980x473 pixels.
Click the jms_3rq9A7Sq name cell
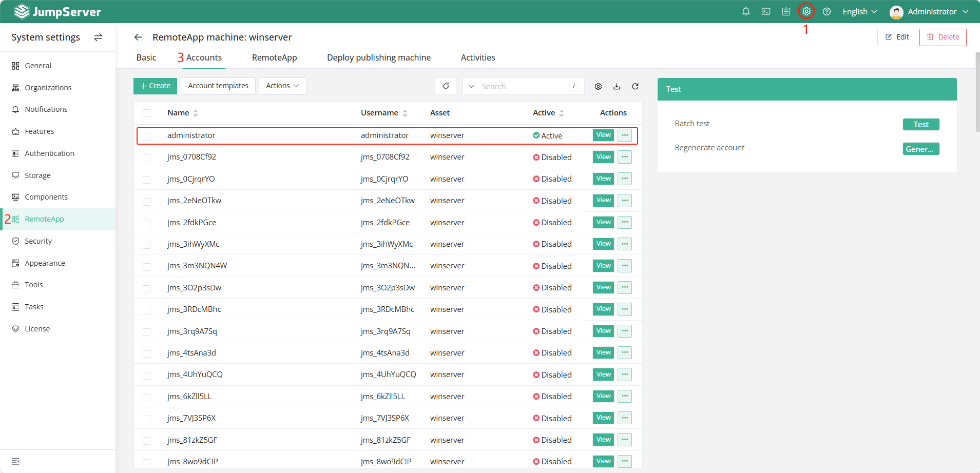[x=192, y=331]
